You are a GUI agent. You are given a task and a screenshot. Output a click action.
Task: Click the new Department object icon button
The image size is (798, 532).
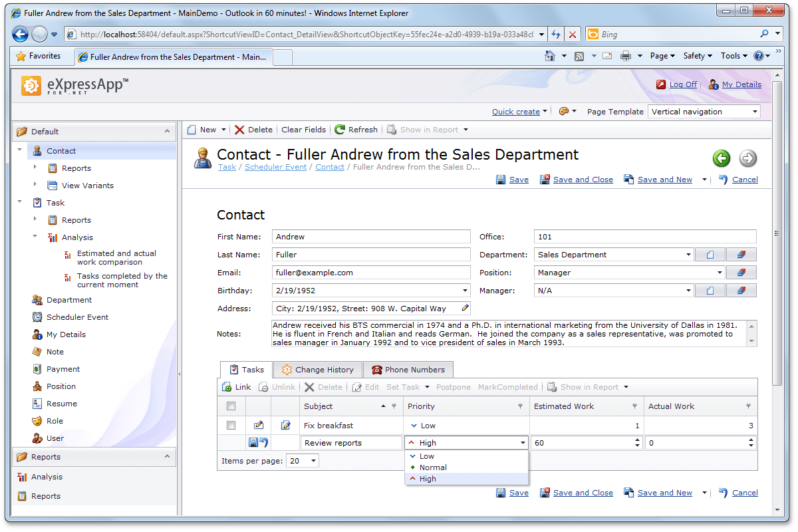click(710, 255)
